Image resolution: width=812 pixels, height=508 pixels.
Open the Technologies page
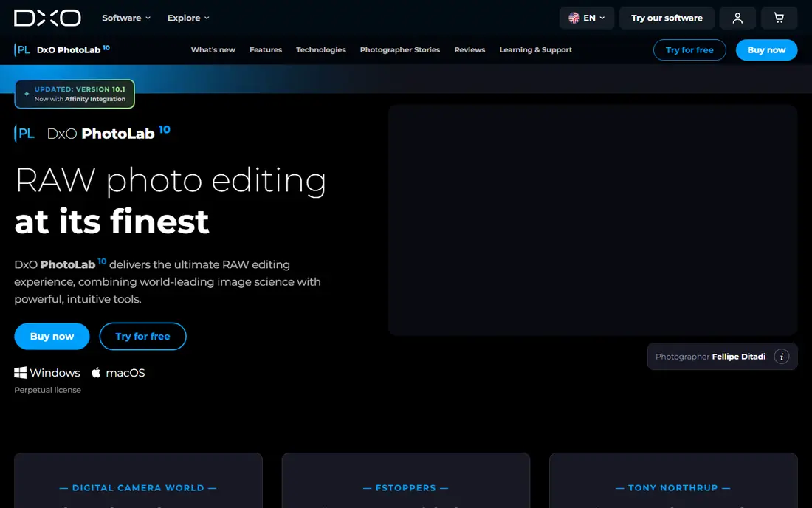coord(320,49)
